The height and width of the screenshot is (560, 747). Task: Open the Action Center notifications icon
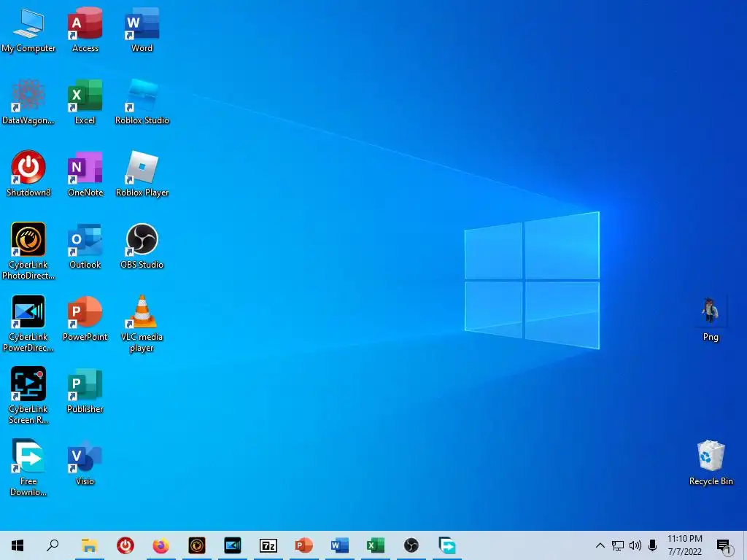point(723,546)
